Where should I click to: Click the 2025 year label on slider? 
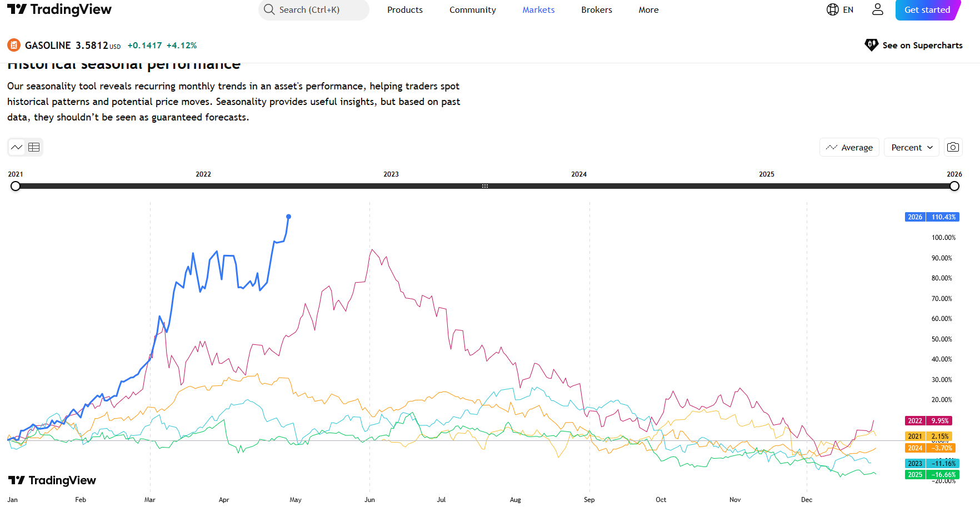click(767, 174)
